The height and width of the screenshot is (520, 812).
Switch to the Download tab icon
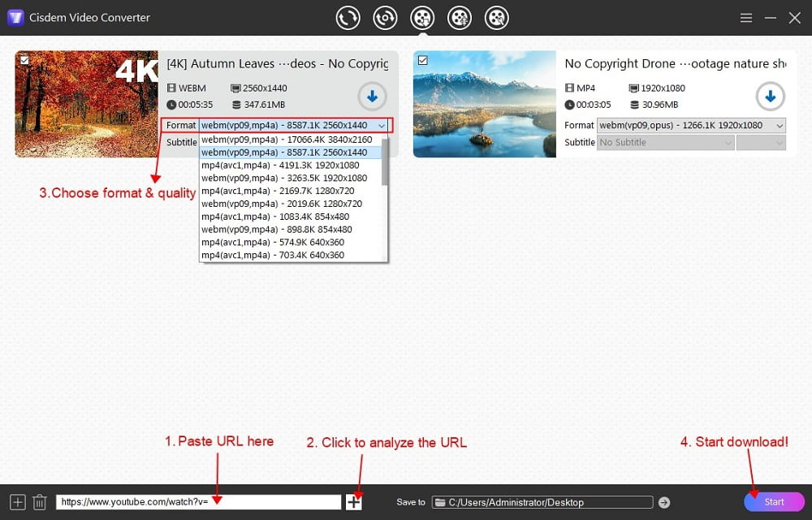422,17
